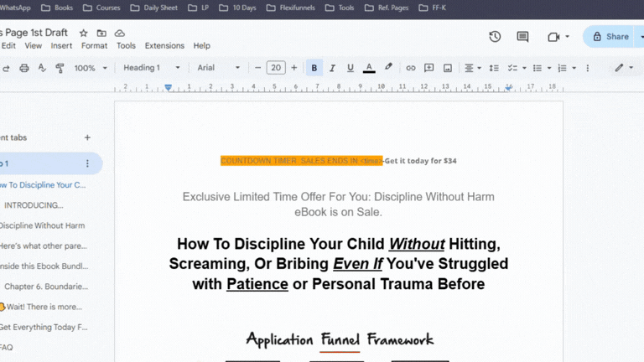
Task: Toggle underline formatting
Action: point(350,68)
